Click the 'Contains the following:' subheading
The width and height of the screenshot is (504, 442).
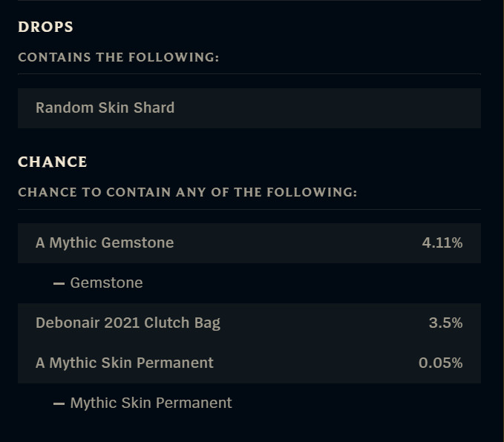[x=118, y=58]
